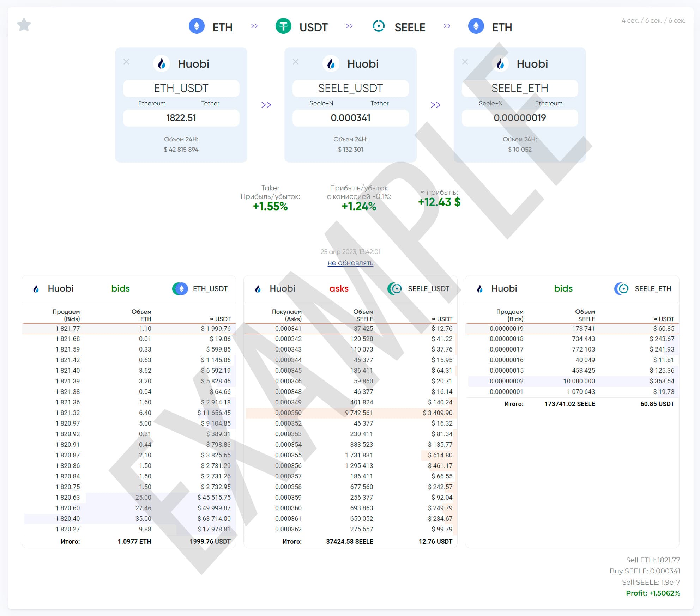Click the +12.43 $ approximate profit
This screenshot has height=616, width=700.
point(439,202)
